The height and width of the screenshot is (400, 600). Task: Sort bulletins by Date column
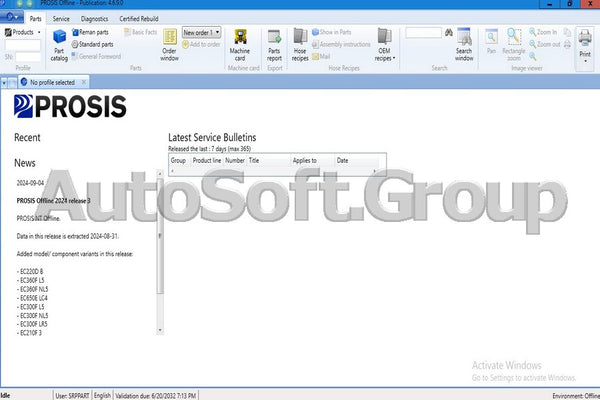tap(357, 160)
